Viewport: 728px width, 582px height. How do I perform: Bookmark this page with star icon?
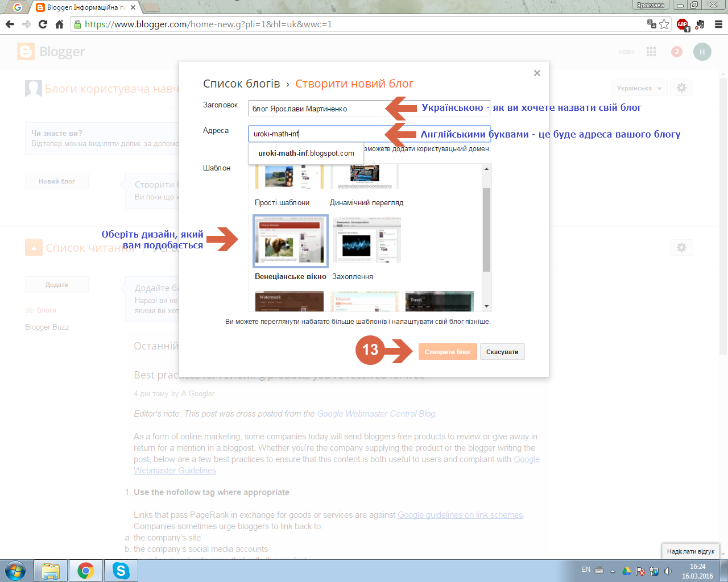point(664,24)
